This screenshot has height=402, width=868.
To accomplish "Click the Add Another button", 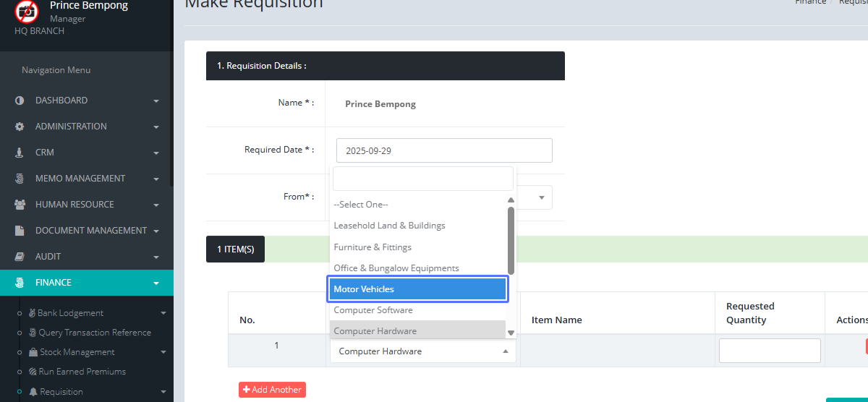I will tap(272, 390).
